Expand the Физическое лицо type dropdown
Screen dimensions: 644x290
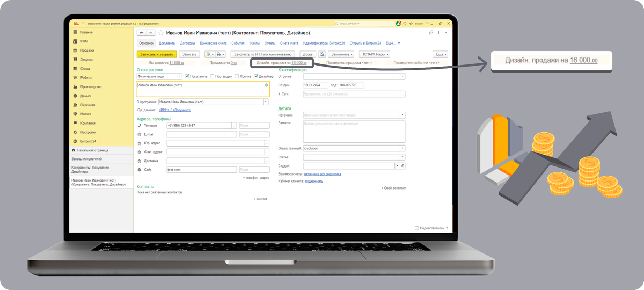coord(180,76)
